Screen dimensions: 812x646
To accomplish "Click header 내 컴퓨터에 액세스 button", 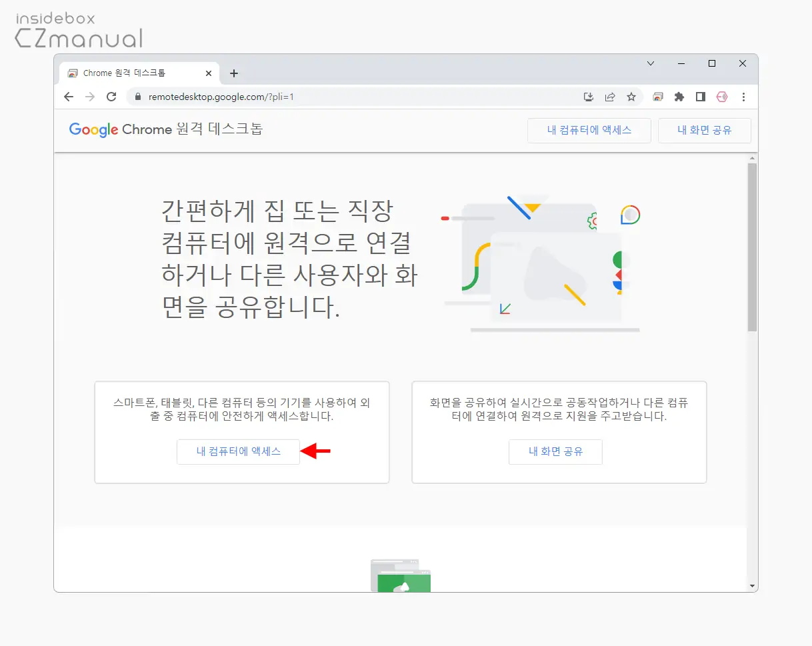I will pyautogui.click(x=589, y=131).
